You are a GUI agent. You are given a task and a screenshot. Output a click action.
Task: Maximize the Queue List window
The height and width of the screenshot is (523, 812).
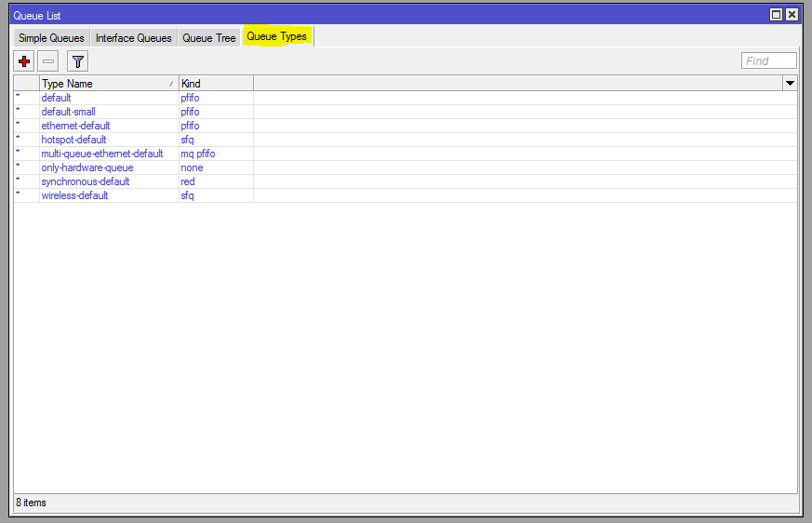[776, 15]
